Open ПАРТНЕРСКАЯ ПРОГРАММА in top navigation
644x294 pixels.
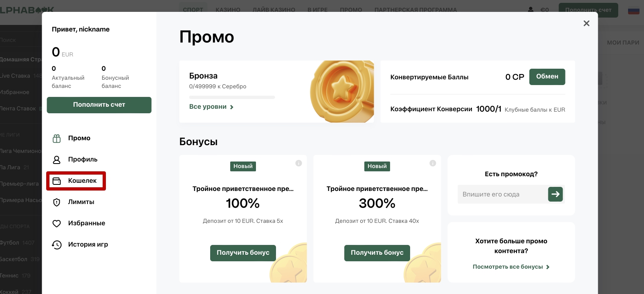[x=416, y=10]
